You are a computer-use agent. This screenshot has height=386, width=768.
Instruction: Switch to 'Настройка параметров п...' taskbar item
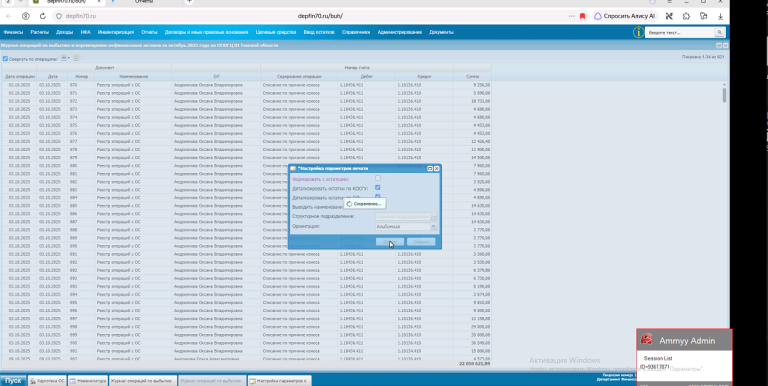point(279,381)
